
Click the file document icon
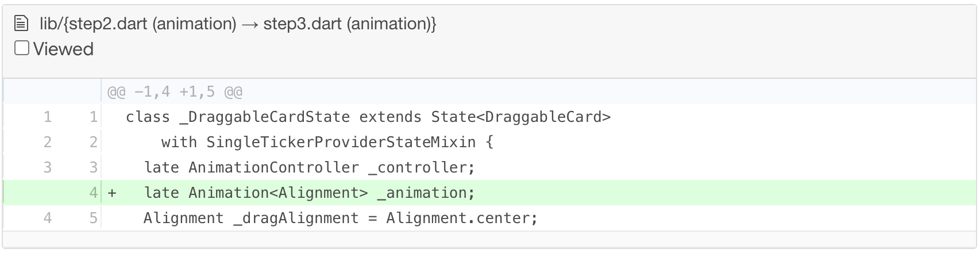(21, 24)
